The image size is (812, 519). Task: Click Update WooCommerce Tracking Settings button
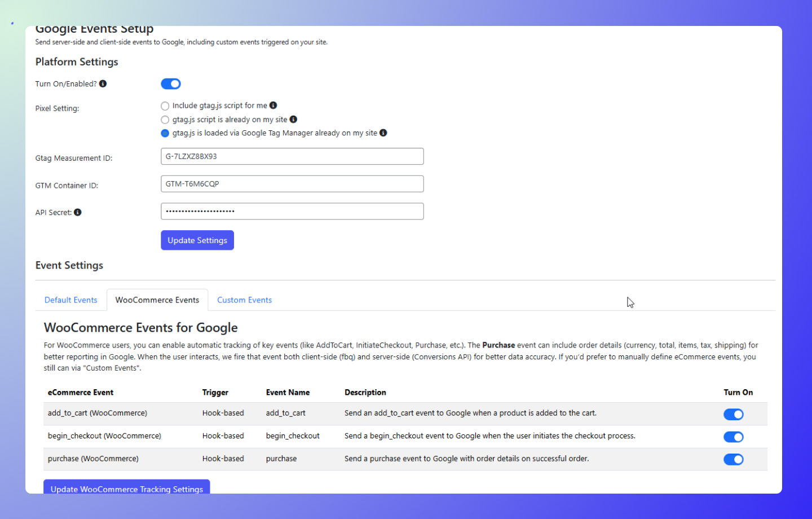point(127,488)
